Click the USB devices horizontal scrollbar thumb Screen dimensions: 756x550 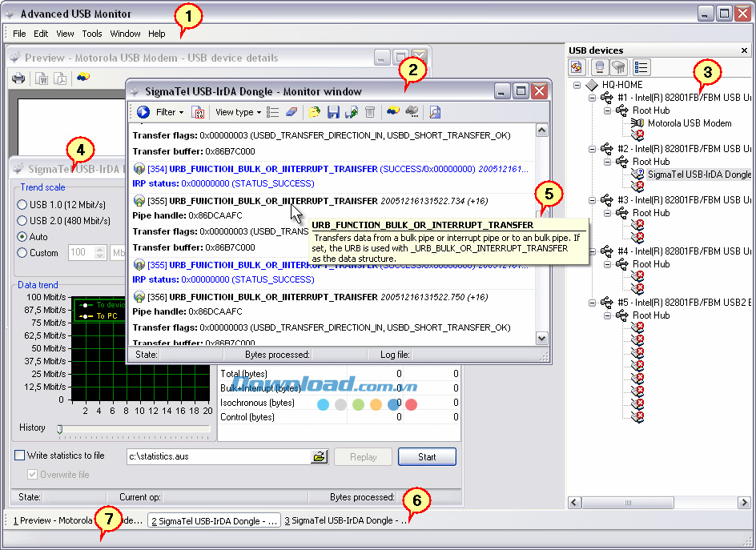pos(627,503)
